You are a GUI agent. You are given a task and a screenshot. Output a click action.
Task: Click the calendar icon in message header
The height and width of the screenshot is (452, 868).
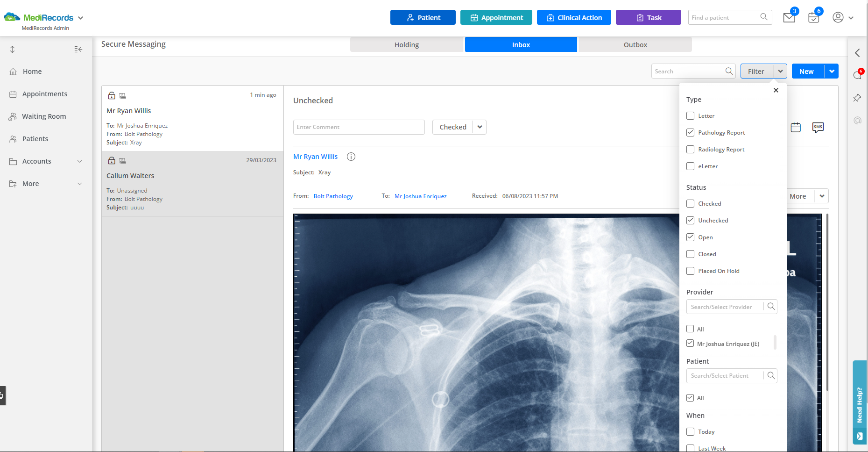(796, 127)
